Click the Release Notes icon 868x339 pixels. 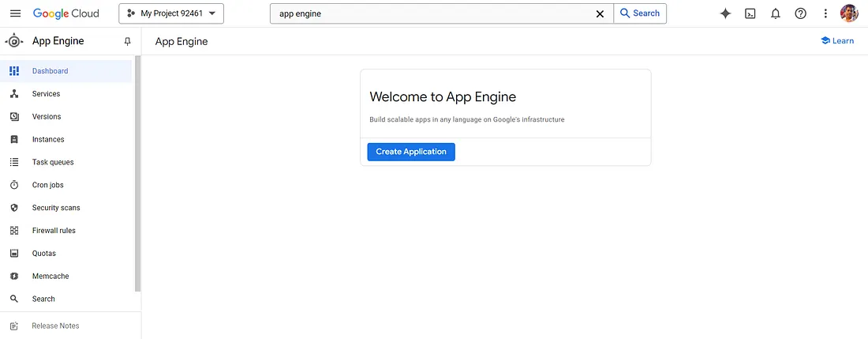[x=14, y=326]
